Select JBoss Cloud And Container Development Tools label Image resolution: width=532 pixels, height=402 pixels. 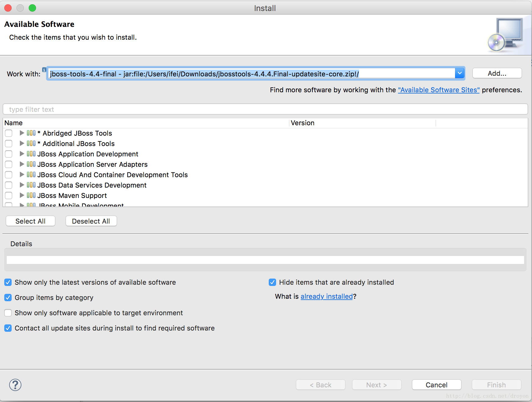click(x=112, y=175)
